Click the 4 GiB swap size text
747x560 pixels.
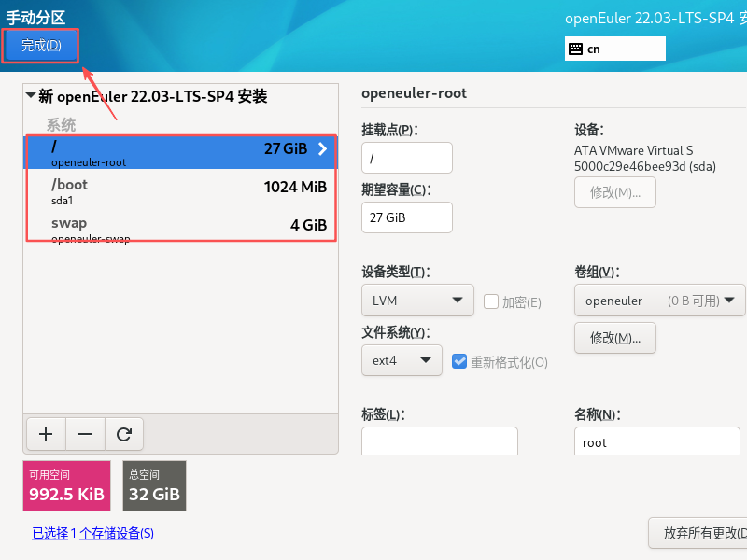click(309, 225)
